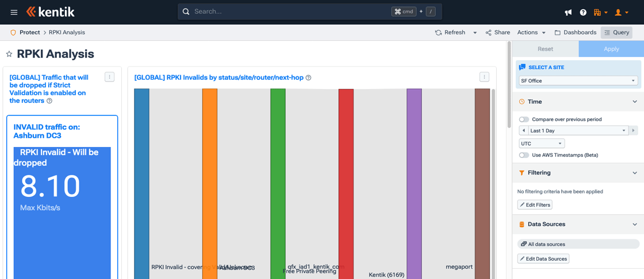Open the Refresh options dropdown arrow
This screenshot has width=644, height=279.
coord(475,32)
